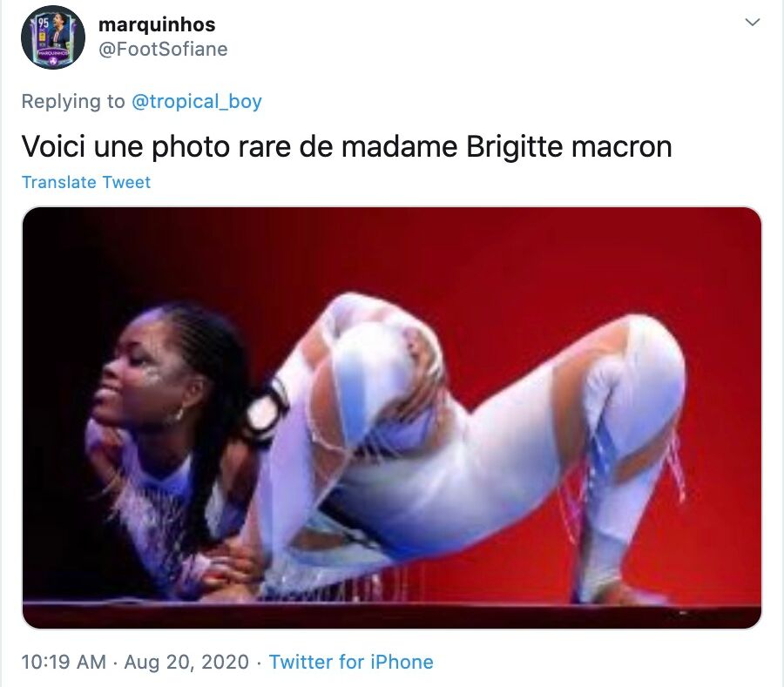Viewport: 784px width, 687px height.
Task: Click the Aug 20, 2020 date
Action: click(x=186, y=662)
